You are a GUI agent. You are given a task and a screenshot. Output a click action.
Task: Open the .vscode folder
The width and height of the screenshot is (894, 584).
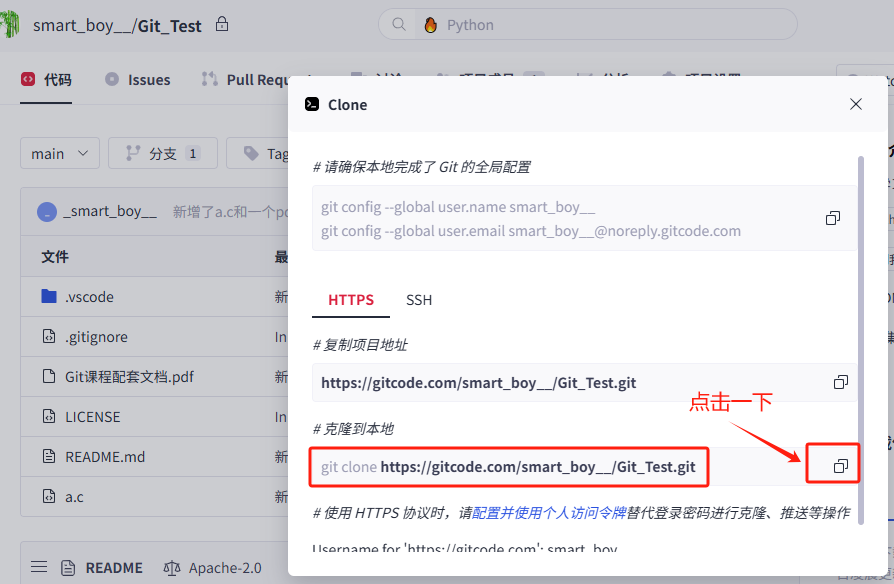[89, 297]
